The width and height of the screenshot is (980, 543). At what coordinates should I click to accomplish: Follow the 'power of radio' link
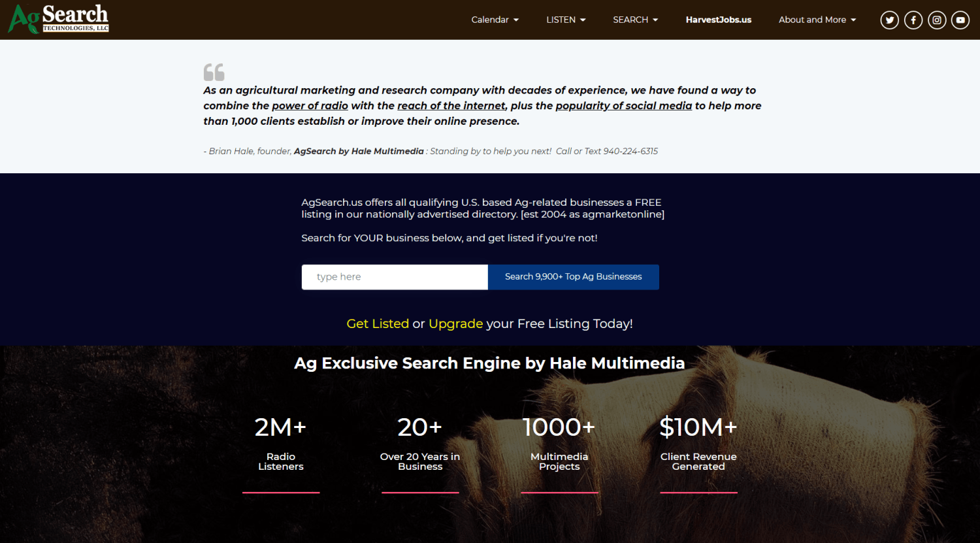[310, 106]
